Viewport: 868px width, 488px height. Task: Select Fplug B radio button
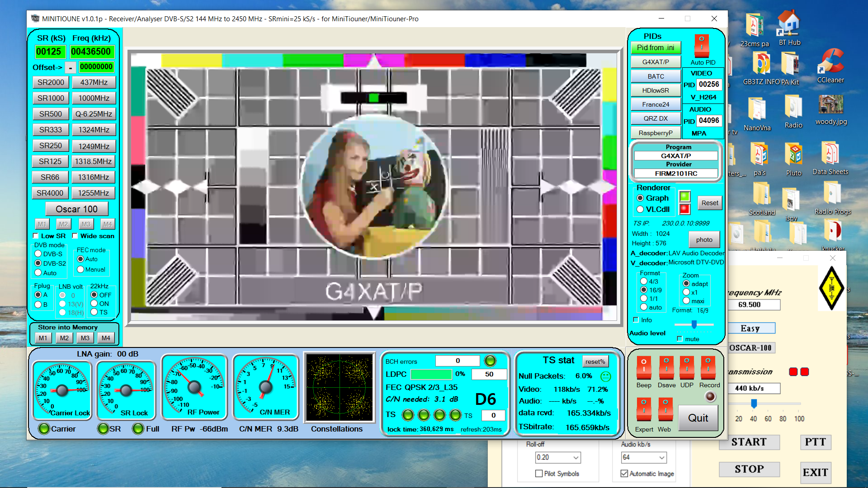(38, 305)
